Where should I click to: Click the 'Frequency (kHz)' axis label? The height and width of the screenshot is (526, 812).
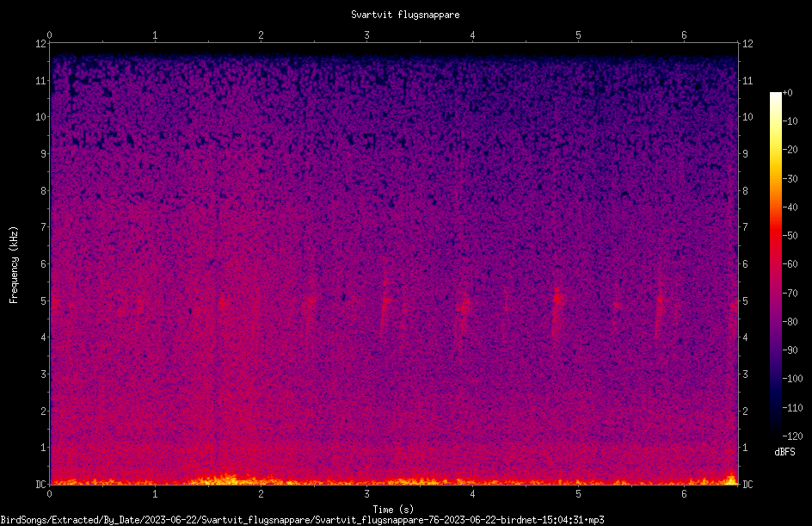[x=14, y=265]
